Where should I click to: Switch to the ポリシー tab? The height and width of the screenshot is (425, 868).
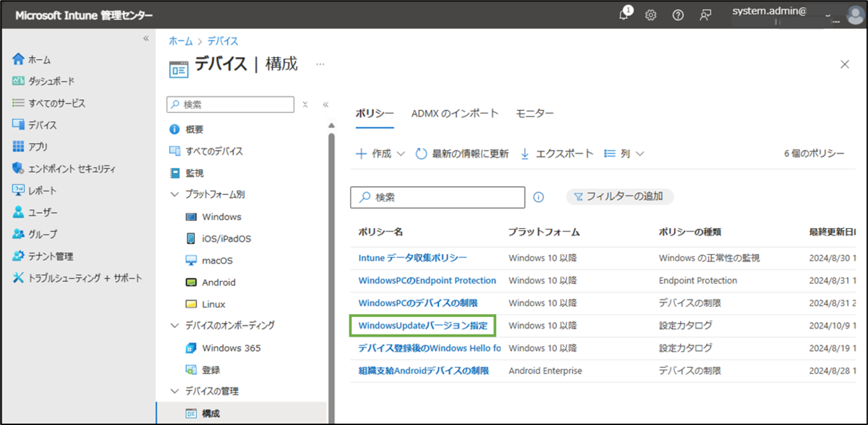point(375,114)
